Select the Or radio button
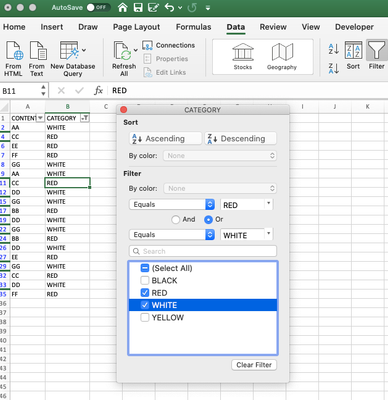 coord(208,220)
